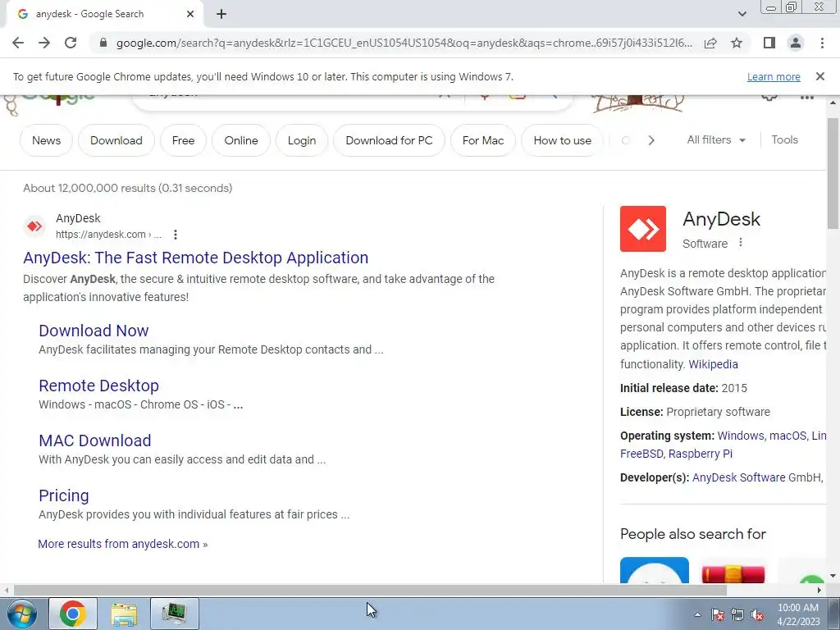Select the How to use chip
Image resolution: width=840 pixels, height=630 pixels.
pos(563,140)
